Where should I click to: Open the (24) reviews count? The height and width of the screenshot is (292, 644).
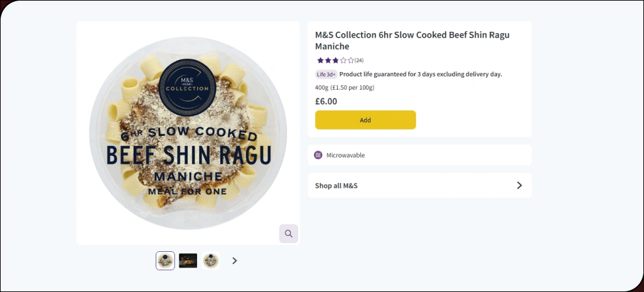pos(359,61)
